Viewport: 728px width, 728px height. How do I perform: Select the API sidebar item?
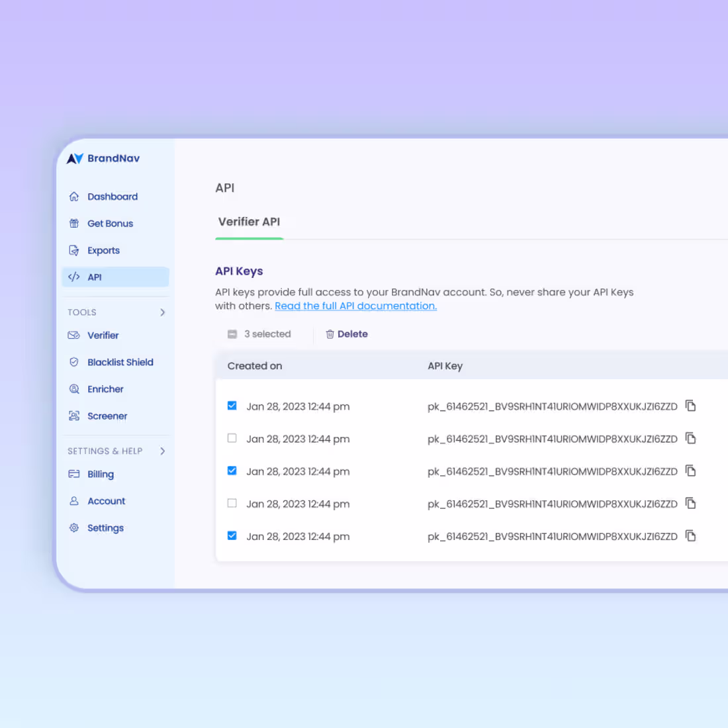pyautogui.click(x=116, y=277)
